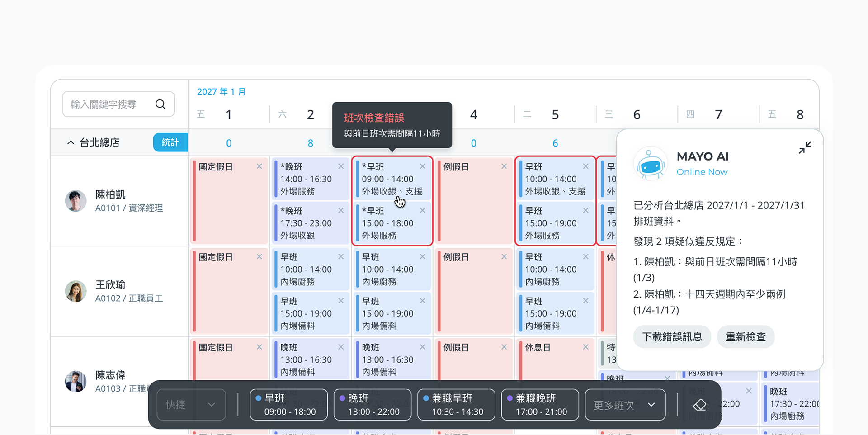This screenshot has width=868, height=435.
Task: Delete 王欣瑜's 國定假日 on day 1
Action: [x=259, y=257]
